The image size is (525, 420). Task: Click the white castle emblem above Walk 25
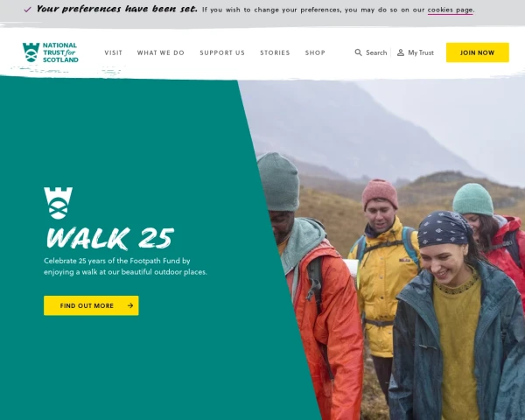[x=58, y=203]
